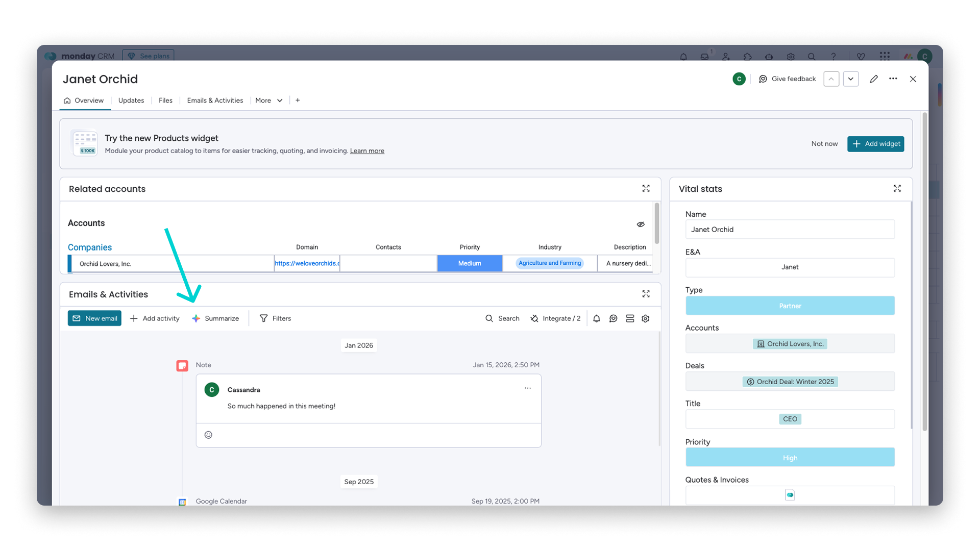Go to previous item with up arrow
Screen dimensions: 980x551
(831, 79)
